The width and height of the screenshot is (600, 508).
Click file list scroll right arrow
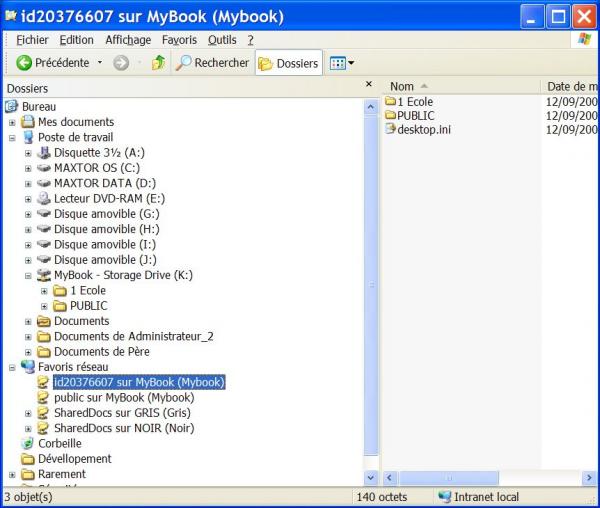[x=589, y=478]
